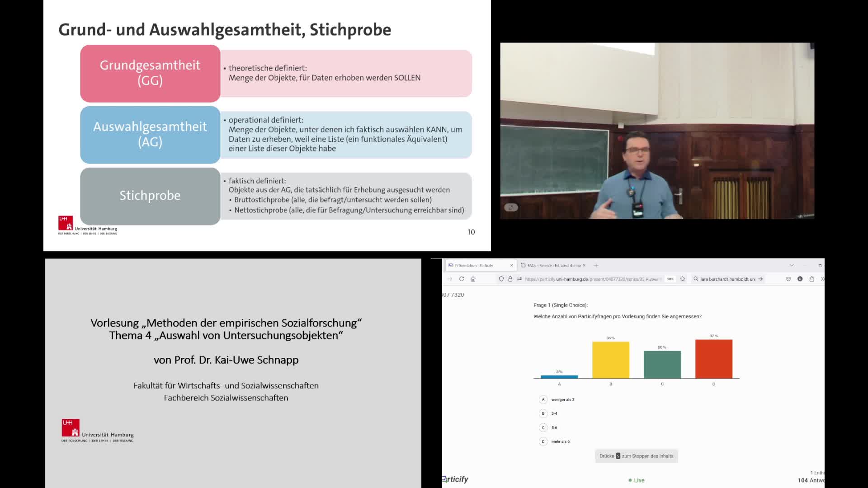The width and height of the screenshot is (868, 488).
Task: Click the camera overlay icon in video
Action: 511,207
